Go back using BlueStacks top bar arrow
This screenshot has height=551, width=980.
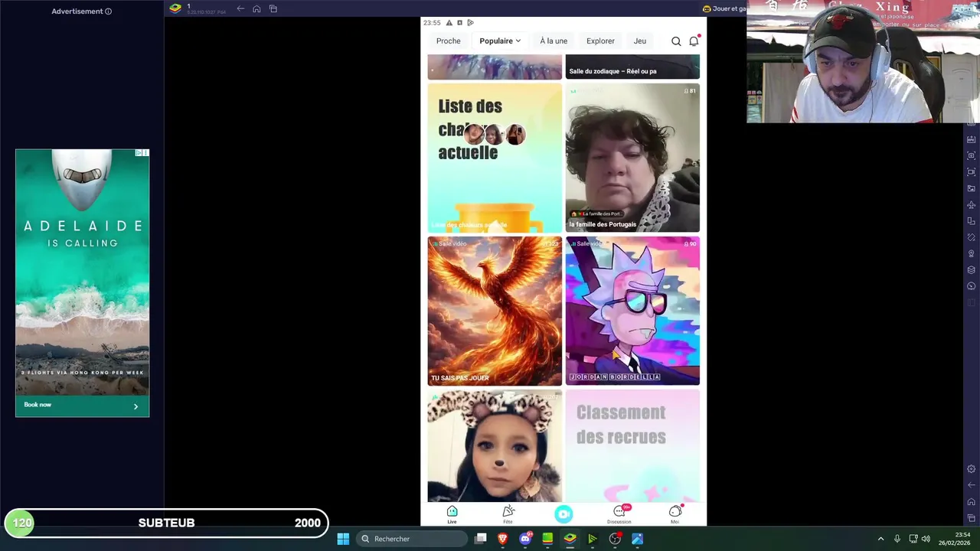(x=240, y=8)
